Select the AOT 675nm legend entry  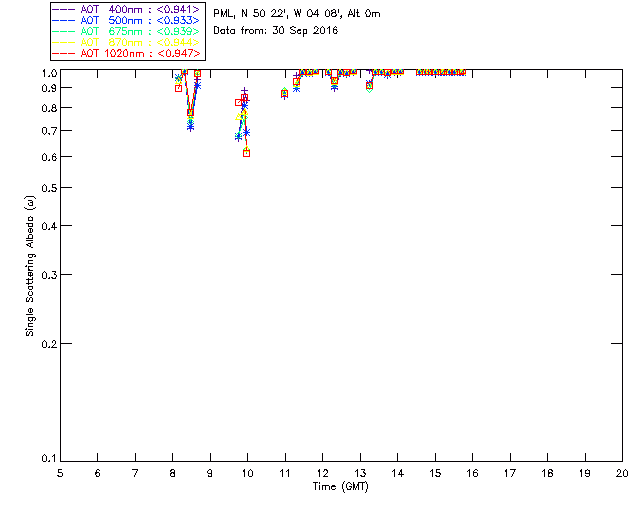(126, 31)
